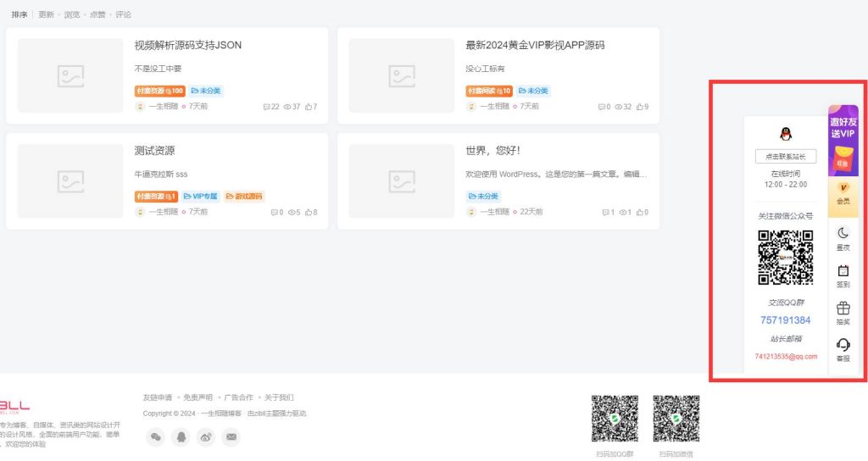
Task: Click author avatar on 测试资源 card
Action: 140,212
